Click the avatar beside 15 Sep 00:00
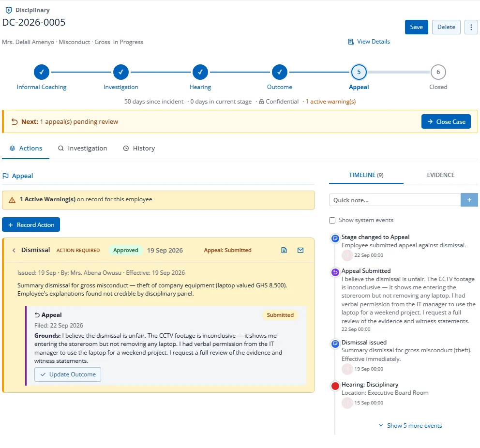 347,403
